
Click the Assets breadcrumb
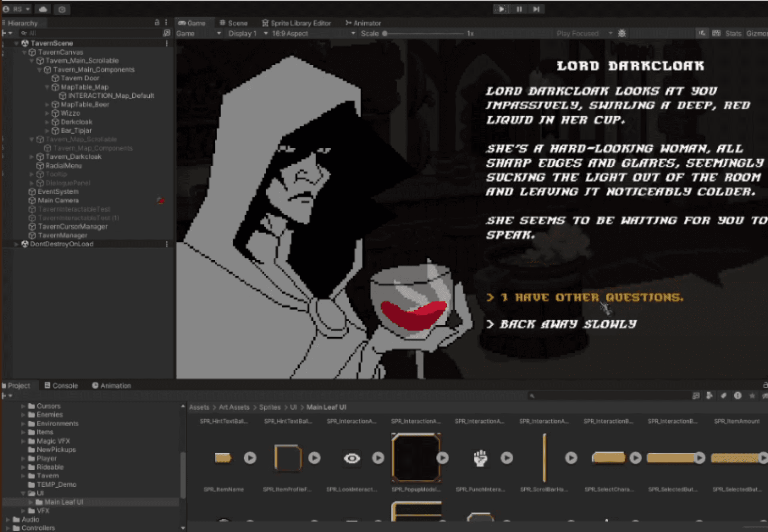pos(199,407)
